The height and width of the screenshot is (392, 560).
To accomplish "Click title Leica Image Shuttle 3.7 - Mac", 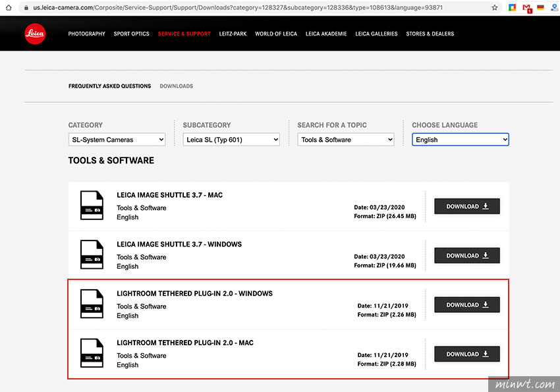I will 169,195.
